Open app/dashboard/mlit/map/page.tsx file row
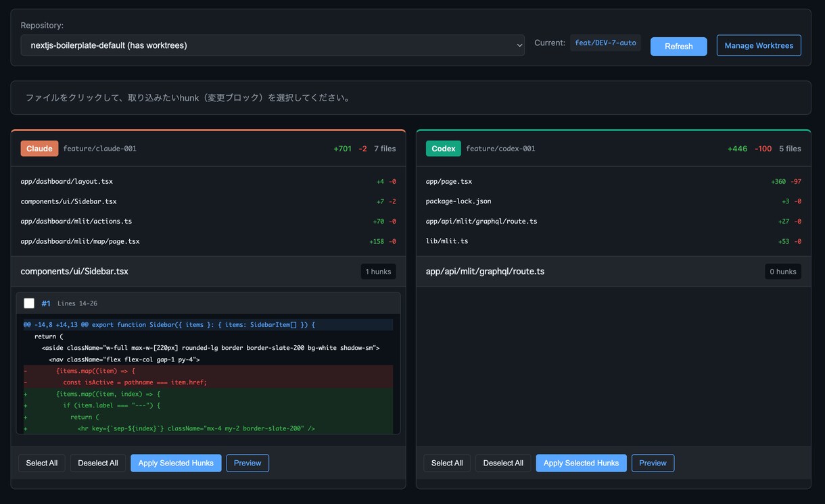This screenshot has height=504, width=825. tap(208, 241)
